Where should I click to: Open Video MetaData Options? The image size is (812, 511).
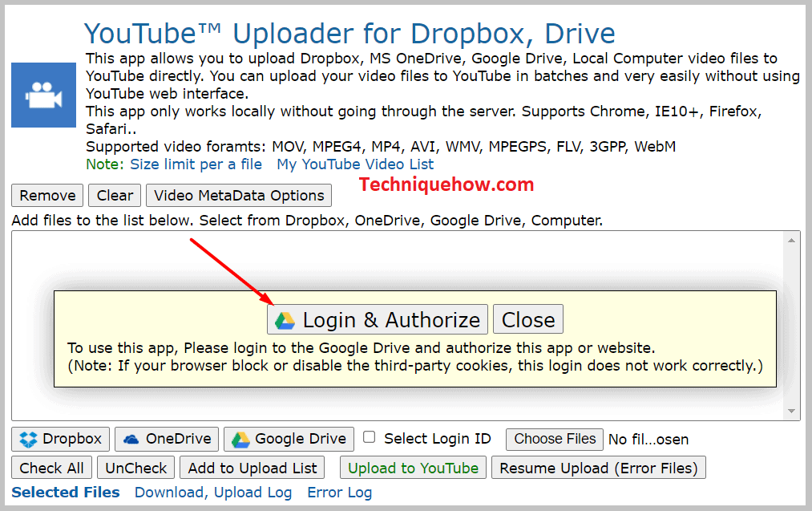point(239,196)
